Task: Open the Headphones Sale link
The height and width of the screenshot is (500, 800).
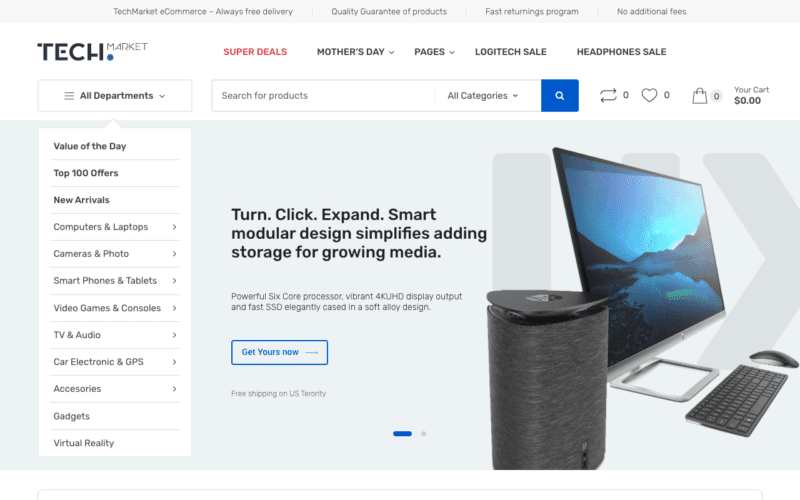Action: (x=621, y=52)
